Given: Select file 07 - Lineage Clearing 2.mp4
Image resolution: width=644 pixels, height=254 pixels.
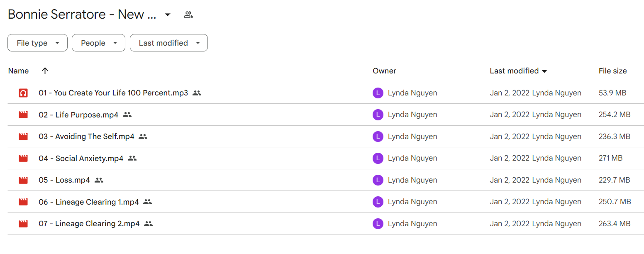Looking at the screenshot, I should click(89, 224).
